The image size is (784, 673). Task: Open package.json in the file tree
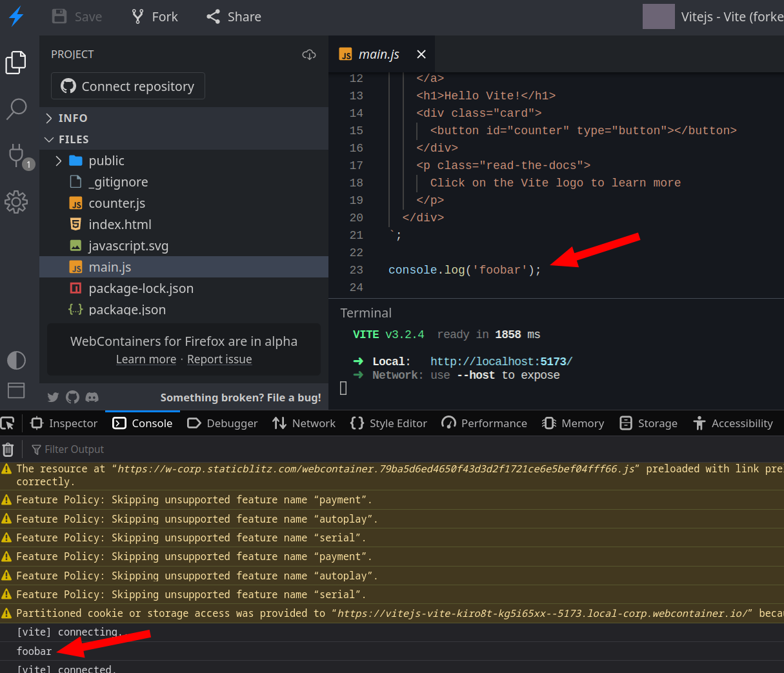(x=184, y=309)
